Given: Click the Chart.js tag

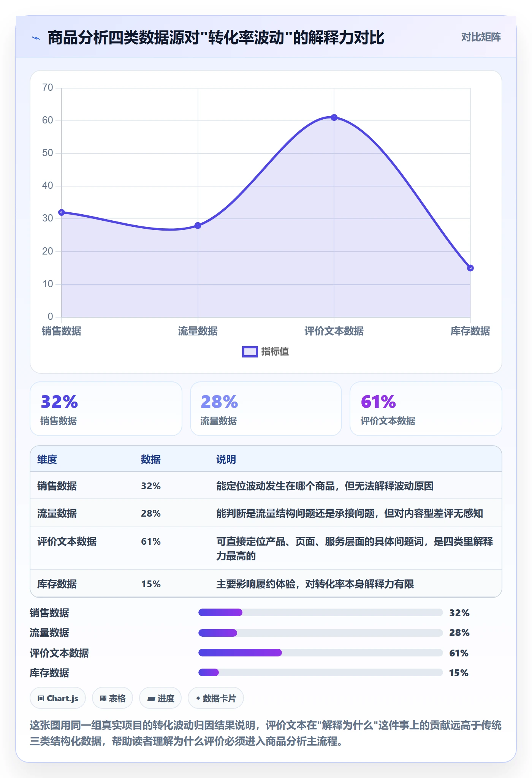Looking at the screenshot, I should coord(58,698).
